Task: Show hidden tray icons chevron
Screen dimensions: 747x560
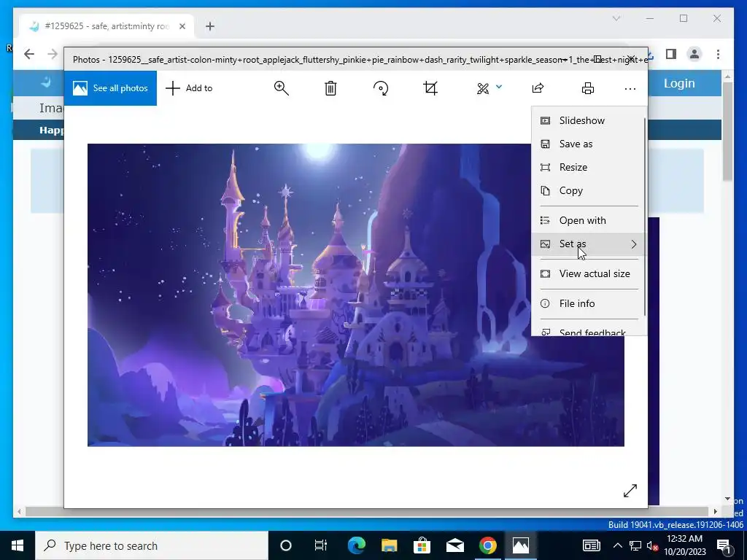Action: point(617,545)
